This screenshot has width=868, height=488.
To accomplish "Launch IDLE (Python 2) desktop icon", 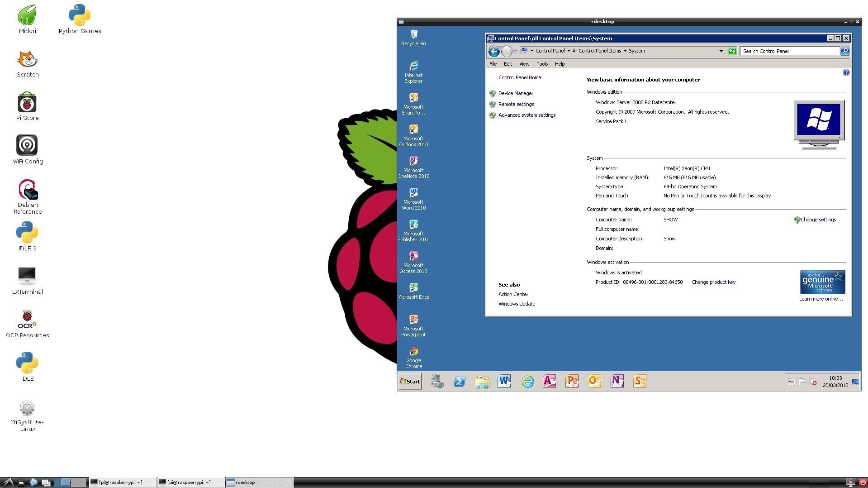I will coord(27,367).
